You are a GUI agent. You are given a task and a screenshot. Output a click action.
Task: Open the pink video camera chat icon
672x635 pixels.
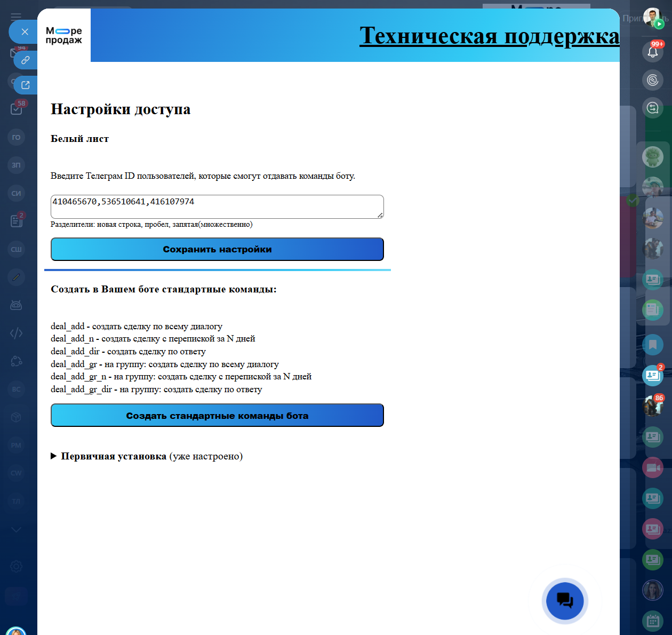pyautogui.click(x=653, y=468)
